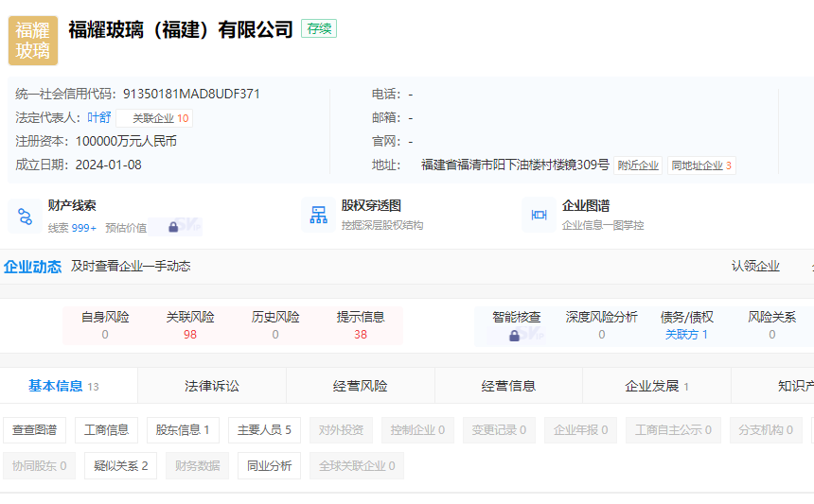Open 线索 999+ link
This screenshot has height=504, width=814.
[72, 228]
